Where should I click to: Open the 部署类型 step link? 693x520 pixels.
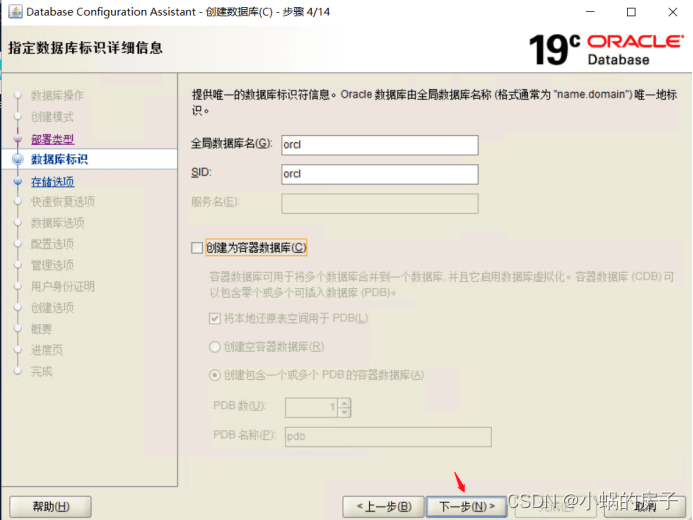pyautogui.click(x=53, y=139)
